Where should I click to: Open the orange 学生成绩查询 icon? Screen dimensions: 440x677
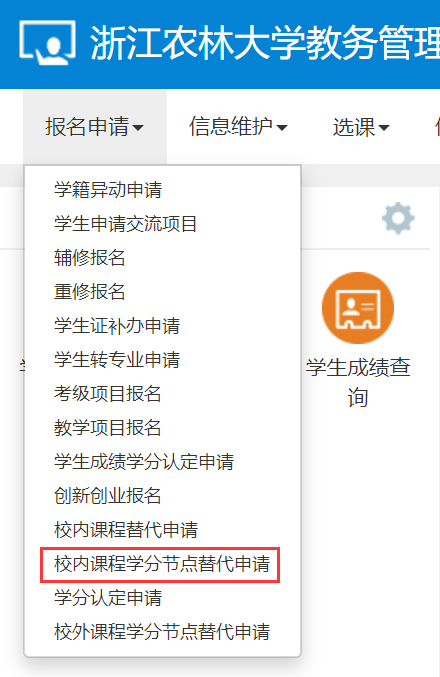pyautogui.click(x=358, y=308)
